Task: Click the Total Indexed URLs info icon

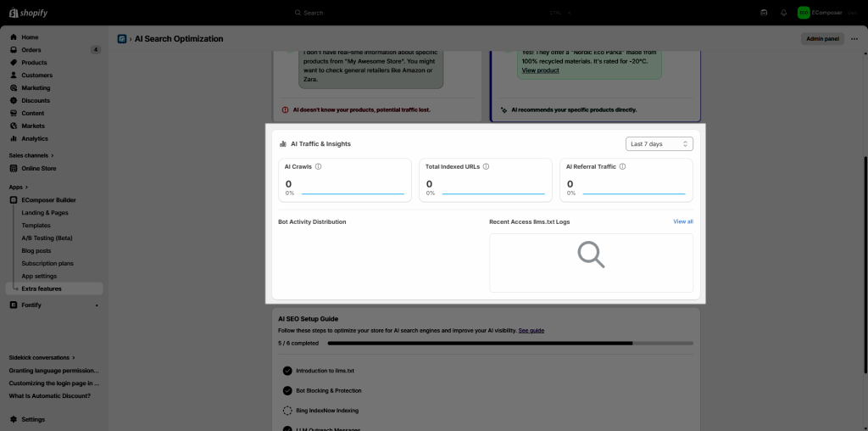Action: coord(487,166)
